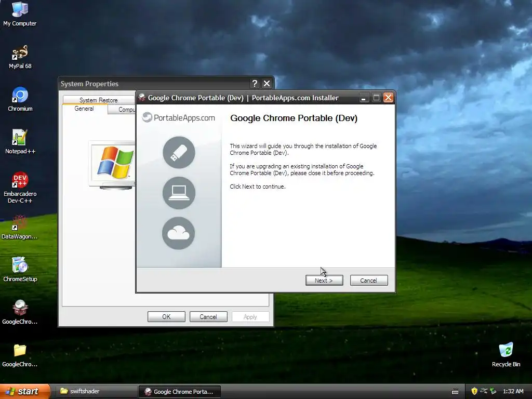Click Next to continue the installer
The image size is (532, 399).
pyautogui.click(x=324, y=280)
